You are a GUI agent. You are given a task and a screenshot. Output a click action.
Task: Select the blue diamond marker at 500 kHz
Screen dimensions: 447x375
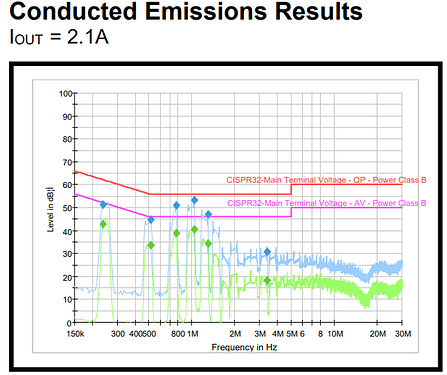coord(151,220)
